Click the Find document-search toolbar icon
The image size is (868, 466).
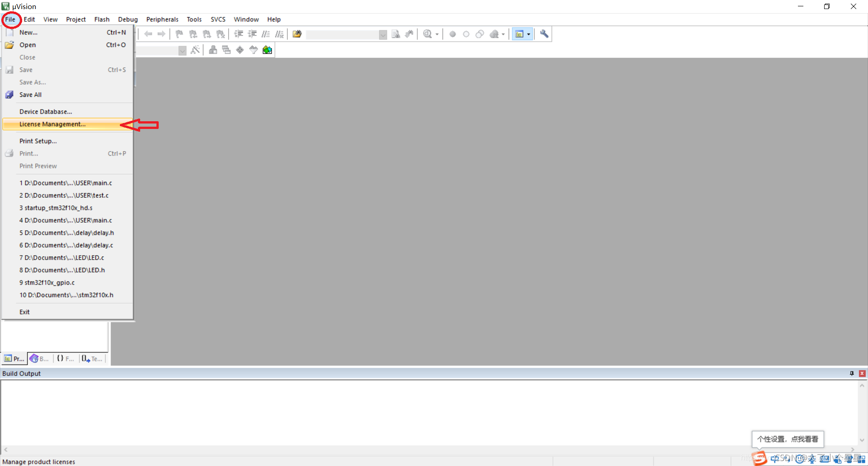(x=396, y=34)
